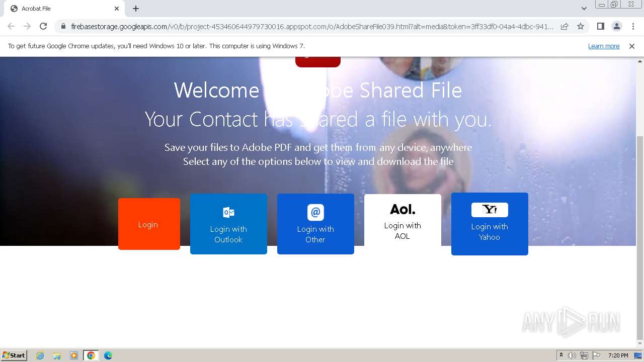The image size is (644, 362).
Task: Open the Windows Start button
Action: coord(14,355)
